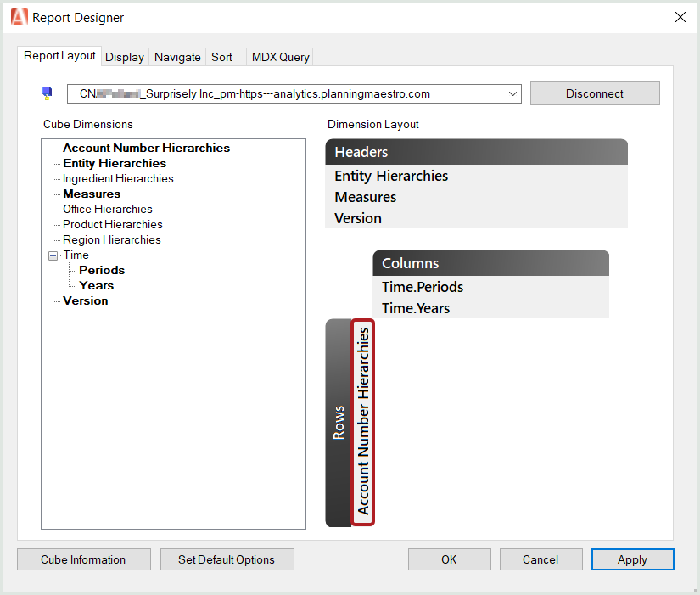The image size is (700, 595).
Task: Select Measures in Cube Dimensions tree
Action: coord(92,194)
